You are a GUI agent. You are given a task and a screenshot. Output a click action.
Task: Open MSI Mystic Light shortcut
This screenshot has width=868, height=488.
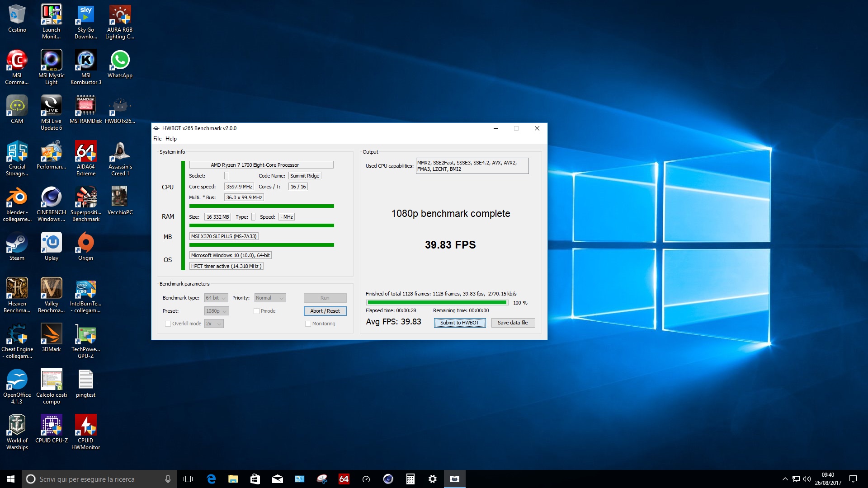tap(51, 67)
